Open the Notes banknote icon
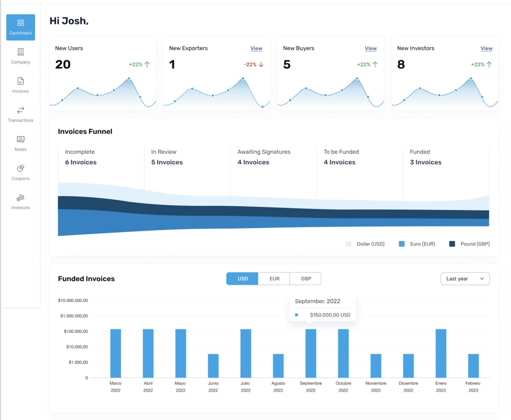511x420 pixels. tap(20, 139)
